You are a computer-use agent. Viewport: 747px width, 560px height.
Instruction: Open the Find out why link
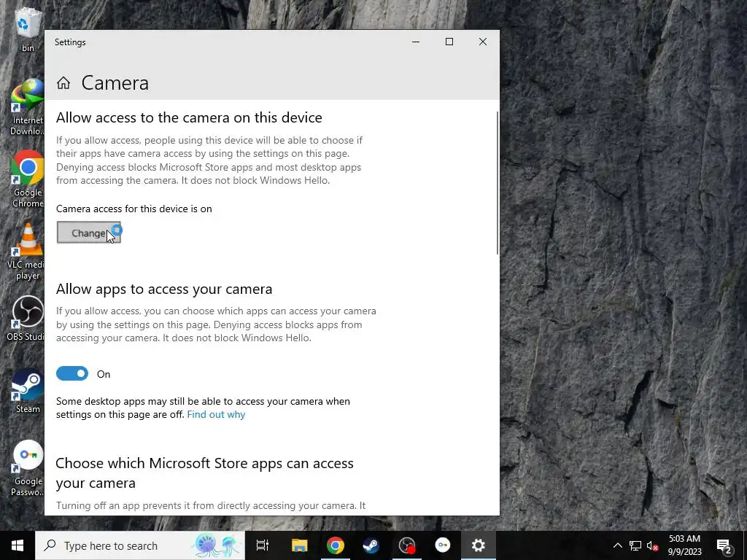[216, 414]
